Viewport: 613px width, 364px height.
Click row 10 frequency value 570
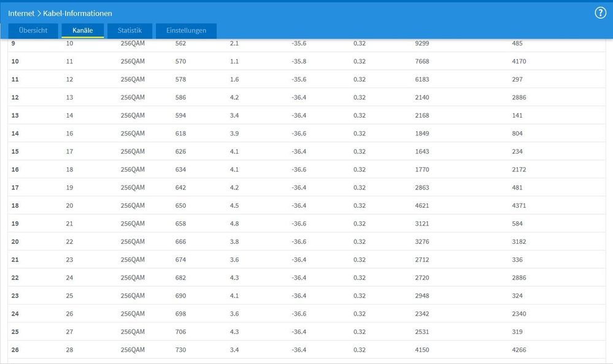(x=180, y=61)
